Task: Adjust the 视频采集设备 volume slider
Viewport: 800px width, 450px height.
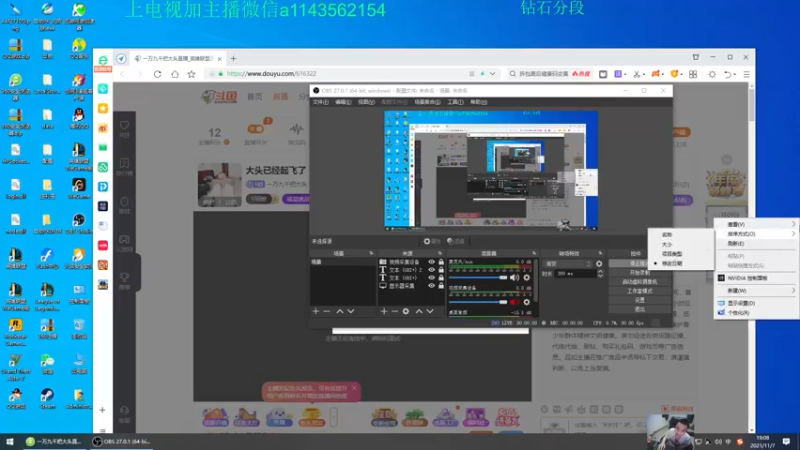Action: (x=478, y=302)
